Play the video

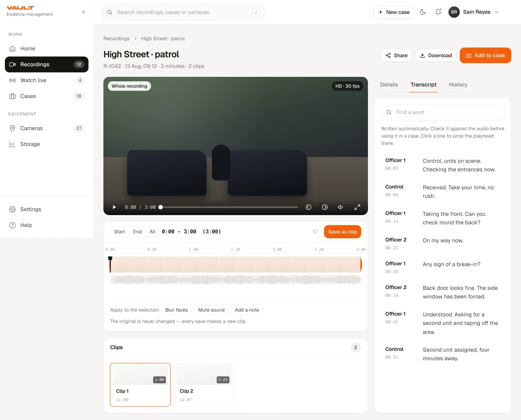click(114, 207)
